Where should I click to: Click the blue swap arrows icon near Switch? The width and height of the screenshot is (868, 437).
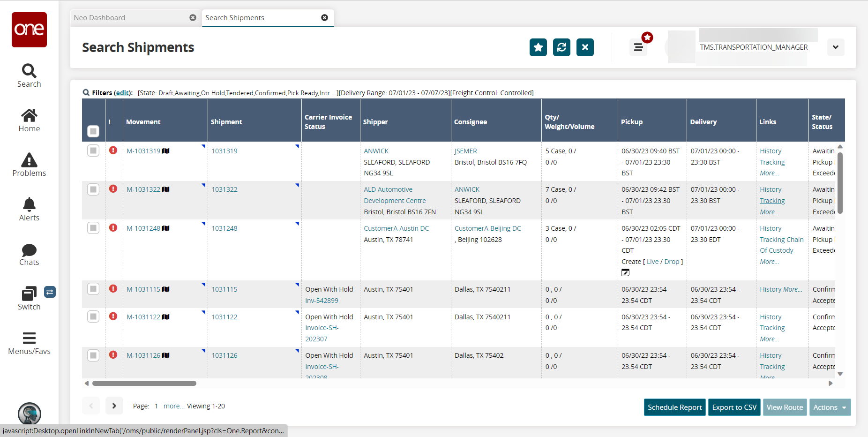pyautogui.click(x=50, y=292)
